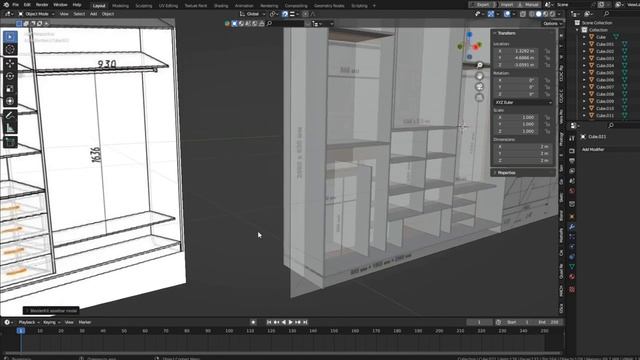Click the Location X value field
640x360 pixels.
[x=516, y=51]
